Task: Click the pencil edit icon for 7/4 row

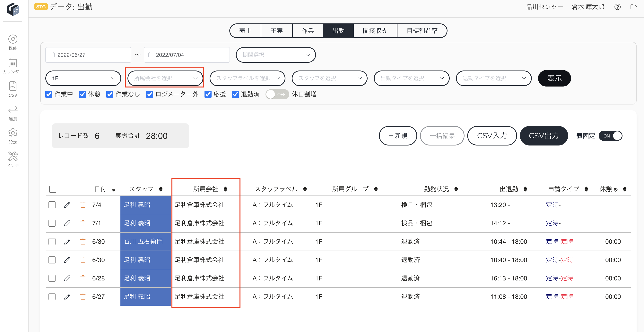Action: (67, 205)
